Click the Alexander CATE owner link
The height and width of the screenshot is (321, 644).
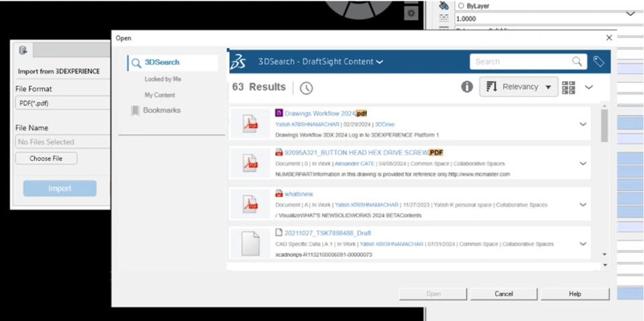[355, 164]
